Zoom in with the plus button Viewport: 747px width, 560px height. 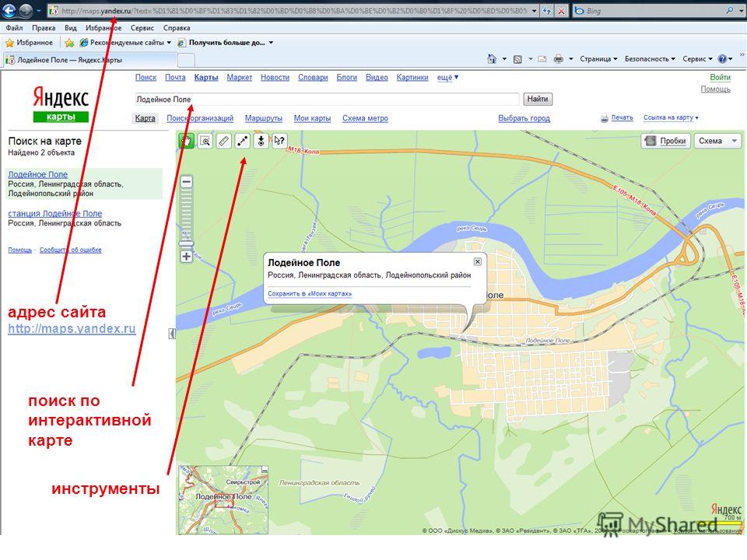tap(186, 257)
